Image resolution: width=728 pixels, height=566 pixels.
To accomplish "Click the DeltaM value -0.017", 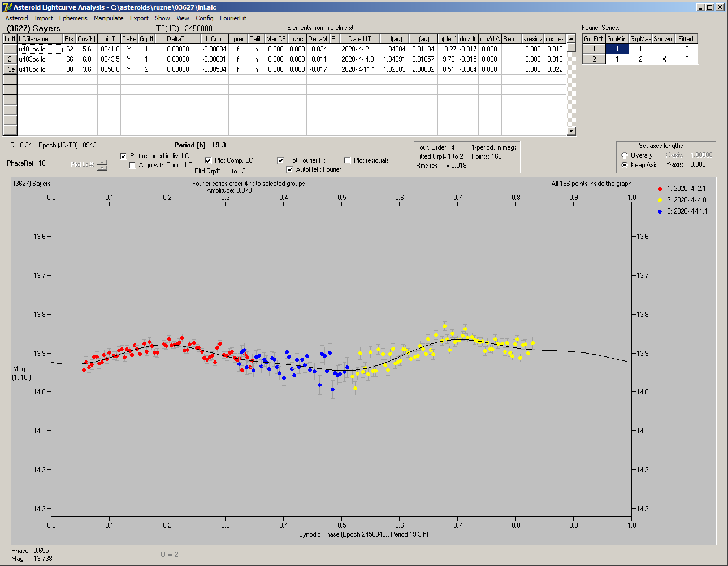I will pos(318,69).
